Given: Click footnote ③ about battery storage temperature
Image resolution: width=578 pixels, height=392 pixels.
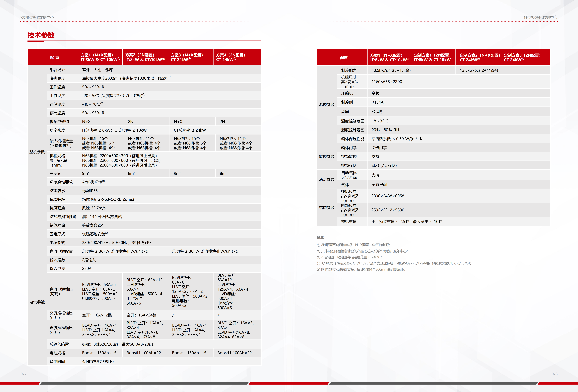Looking at the screenshot, I should coord(349,257).
